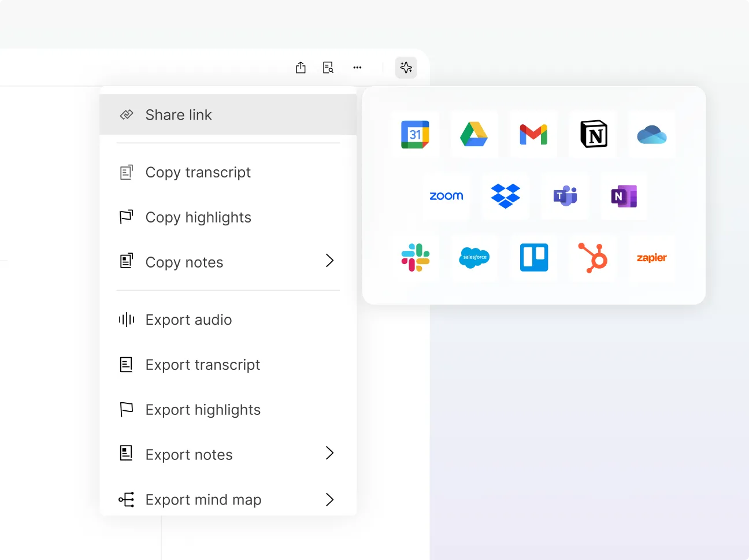749x560 pixels.
Task: Open the search-in-transcript toolbar icon
Action: [328, 68]
